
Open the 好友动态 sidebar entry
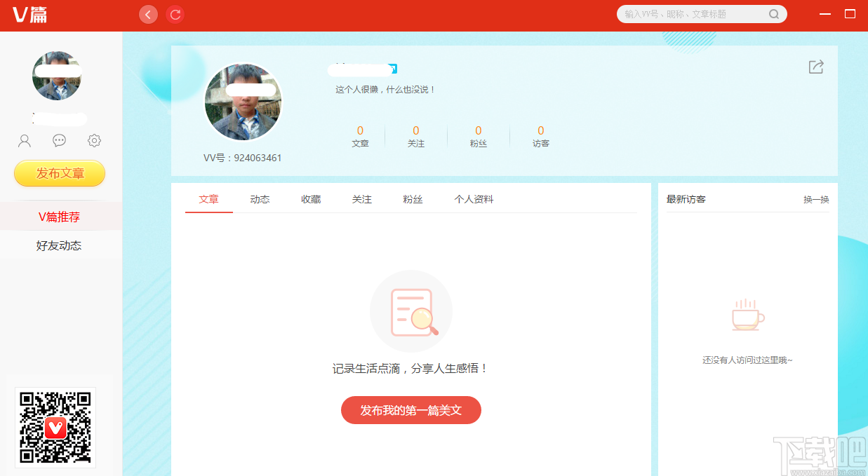click(x=61, y=245)
